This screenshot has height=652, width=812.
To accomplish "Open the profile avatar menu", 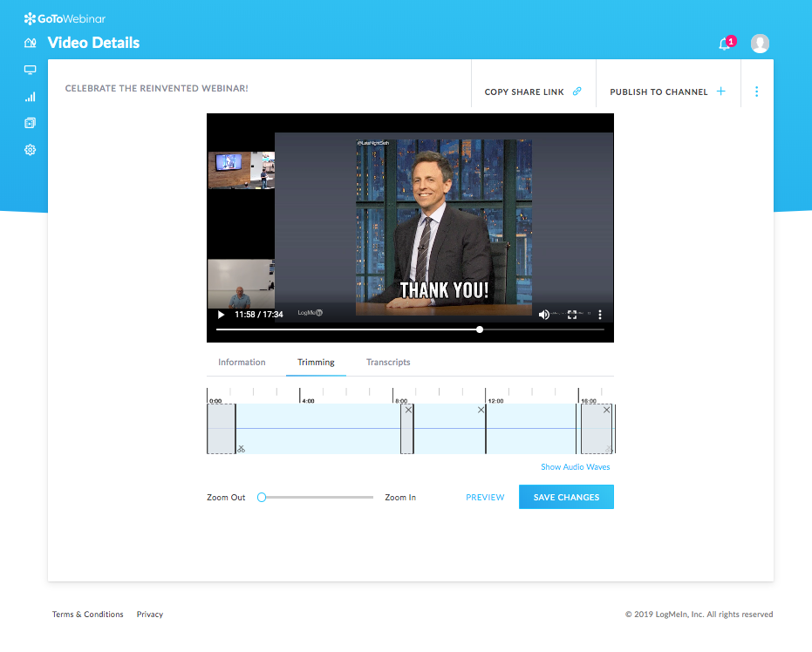I will coord(759,43).
